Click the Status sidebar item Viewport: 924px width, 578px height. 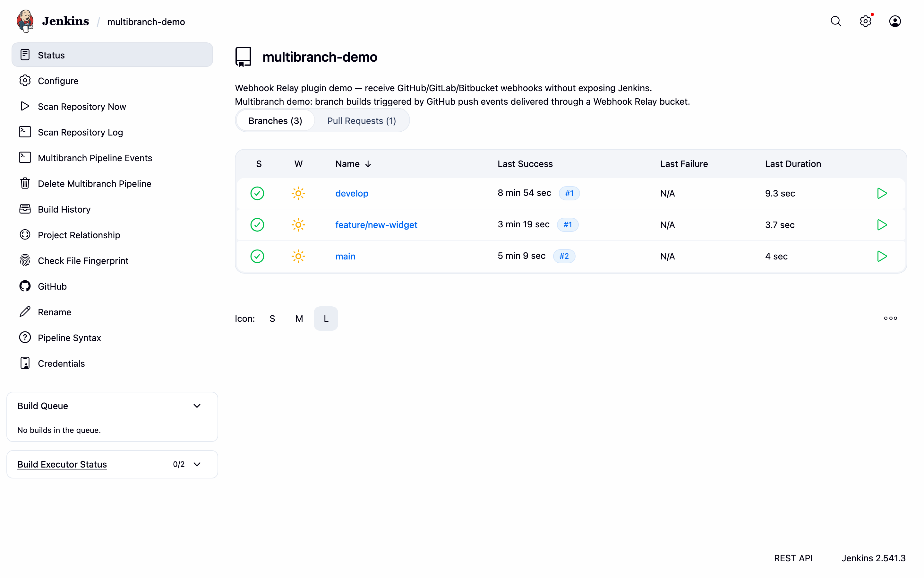coord(112,55)
